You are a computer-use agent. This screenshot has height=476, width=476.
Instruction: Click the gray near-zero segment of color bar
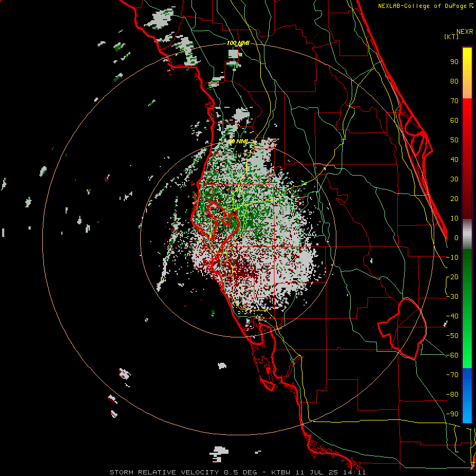point(467,234)
